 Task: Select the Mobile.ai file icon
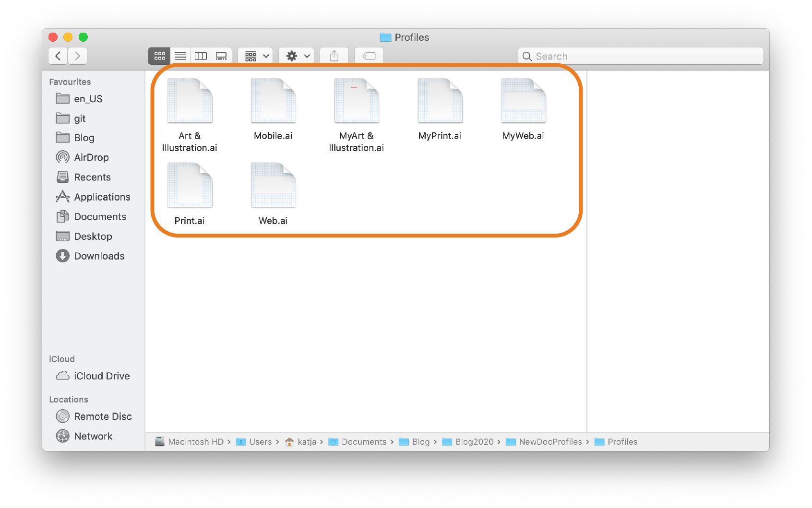coord(274,100)
